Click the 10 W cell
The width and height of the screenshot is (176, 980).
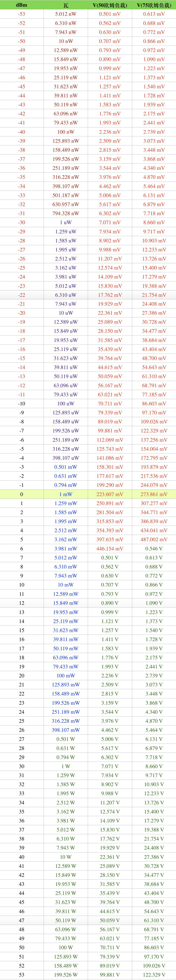coord(66,857)
